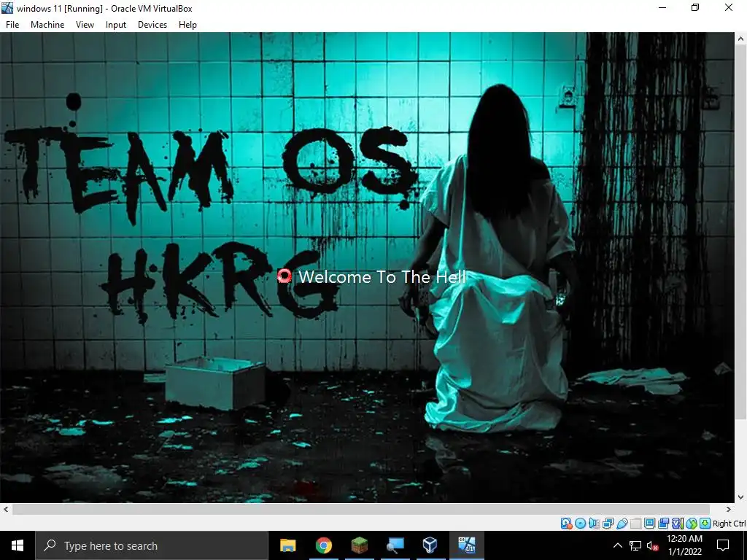Click the USB devices indicator
Screen dimensions: 747x560
click(622, 524)
